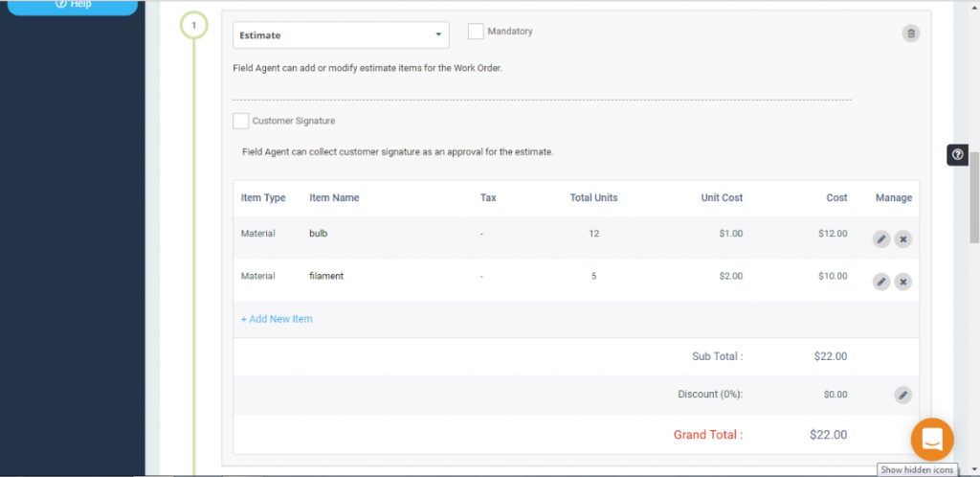The width and height of the screenshot is (980, 477).
Task: Delete the Estimate step with trash icon
Action: coord(911,34)
